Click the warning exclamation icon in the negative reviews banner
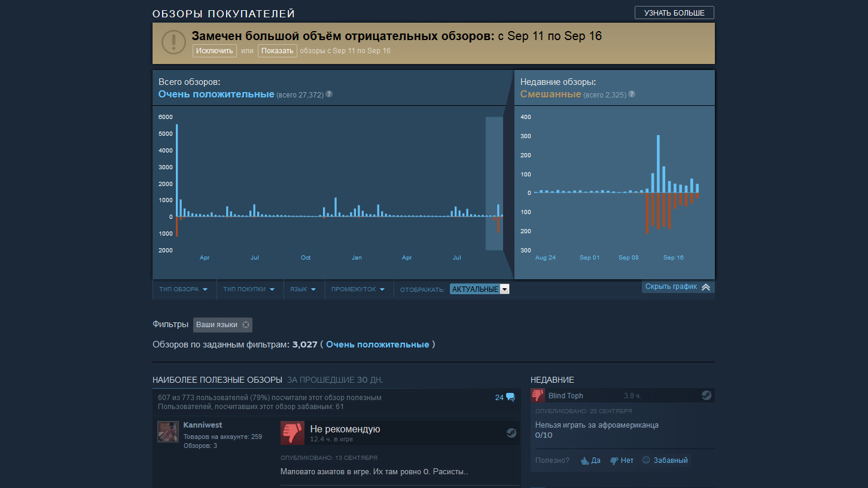The image size is (868, 488). tap(173, 42)
